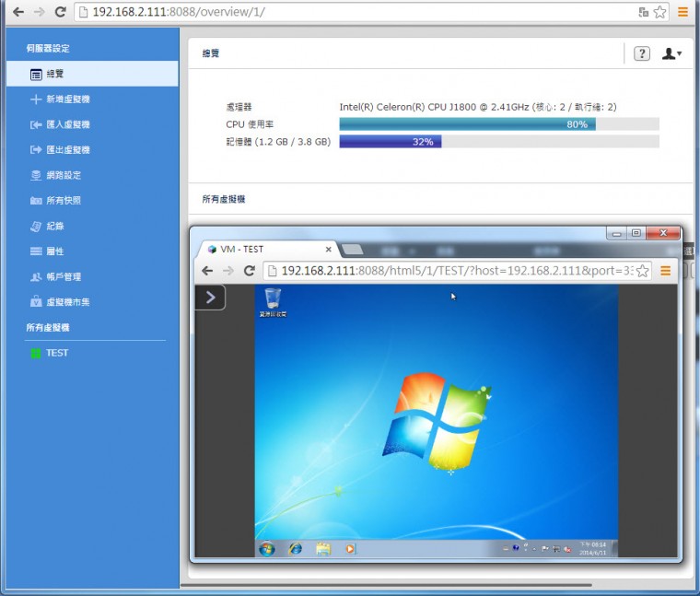Click the CPU usage 80% bar
The image size is (700, 596).
tap(467, 124)
